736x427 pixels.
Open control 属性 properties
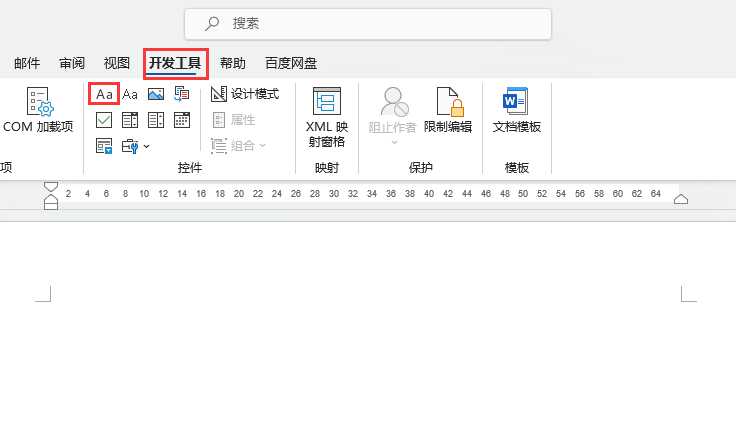(x=234, y=120)
